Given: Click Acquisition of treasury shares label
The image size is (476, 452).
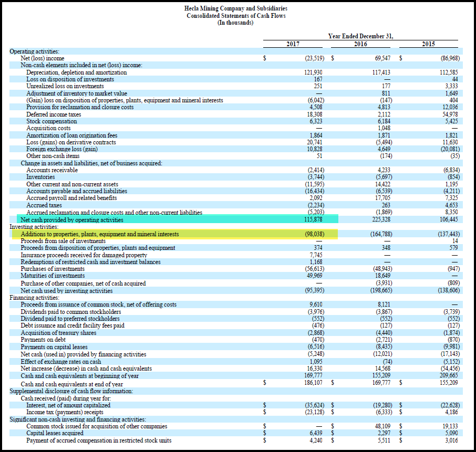Looking at the screenshot, I should click(x=58, y=333).
